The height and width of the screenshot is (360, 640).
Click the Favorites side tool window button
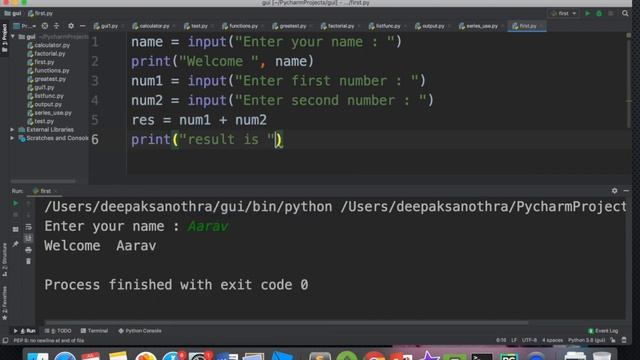(4, 303)
